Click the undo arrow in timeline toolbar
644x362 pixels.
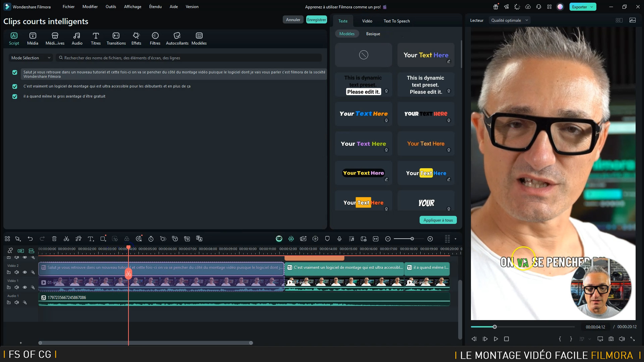pyautogui.click(x=30, y=239)
